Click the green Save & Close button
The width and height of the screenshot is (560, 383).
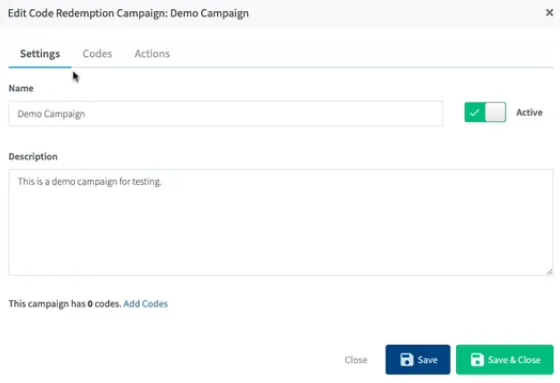click(x=505, y=359)
